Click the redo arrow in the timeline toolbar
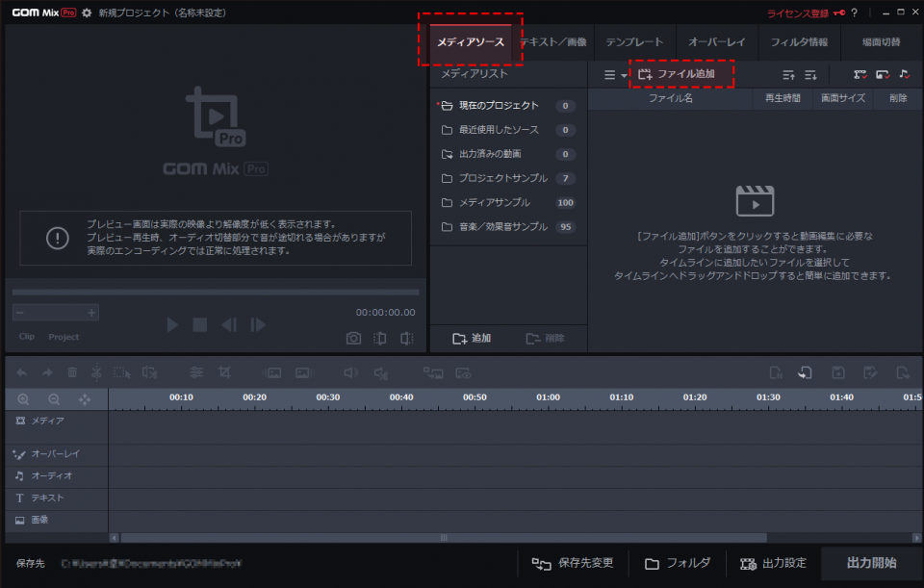This screenshot has height=588, width=924. tap(47, 372)
